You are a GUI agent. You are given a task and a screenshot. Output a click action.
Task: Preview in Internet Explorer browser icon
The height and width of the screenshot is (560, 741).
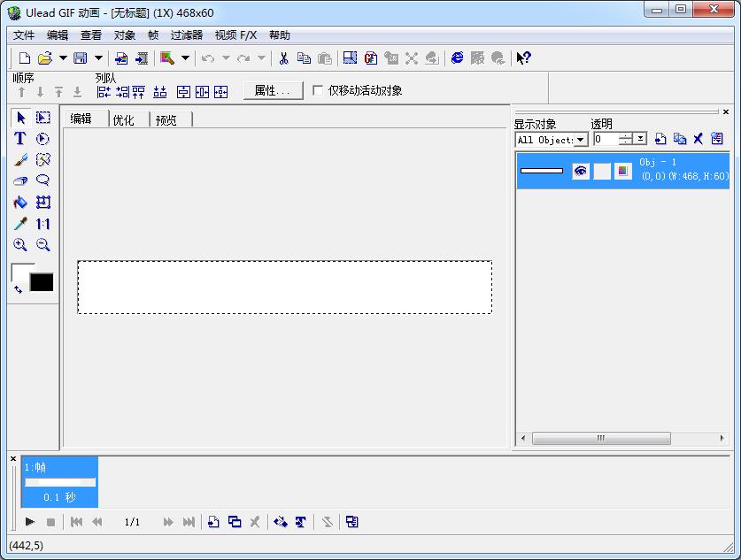point(457,58)
